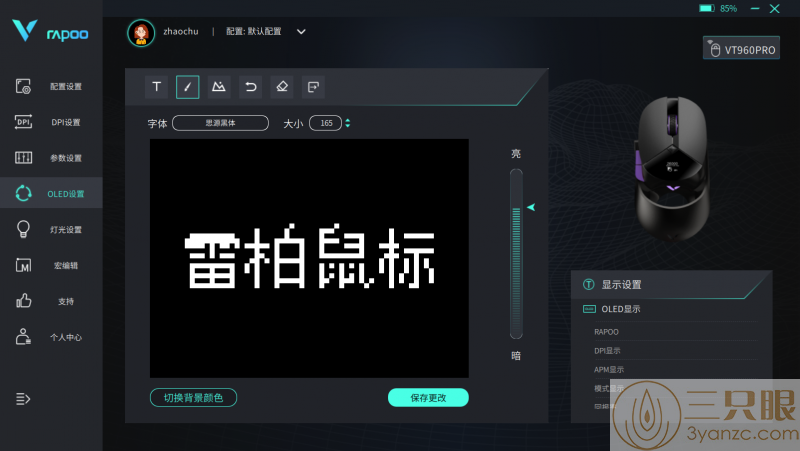Open 灯光设置 in sidebar
This screenshot has height=451, width=800.
[51, 230]
